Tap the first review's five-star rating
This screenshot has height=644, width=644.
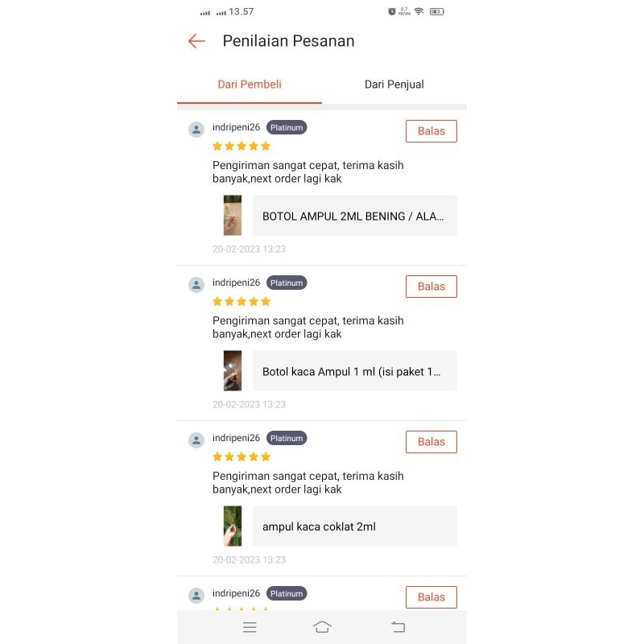tap(242, 147)
